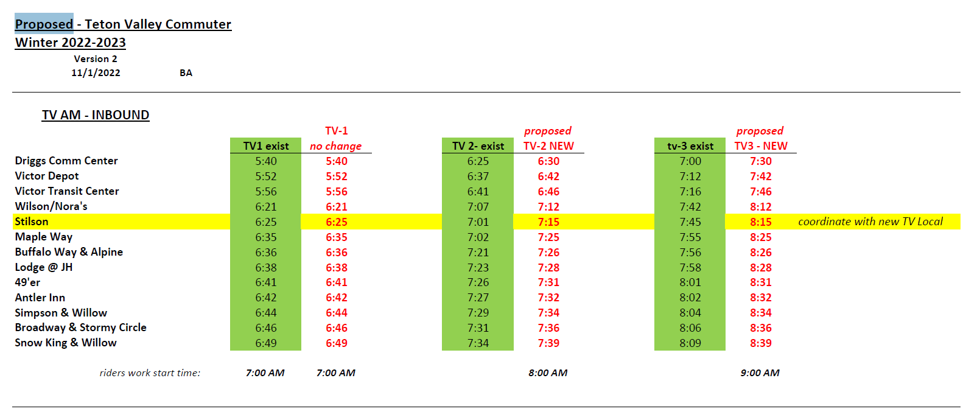Click the red "TV-2 NEW" column header
This screenshot has height=420, width=980.
pos(548,146)
